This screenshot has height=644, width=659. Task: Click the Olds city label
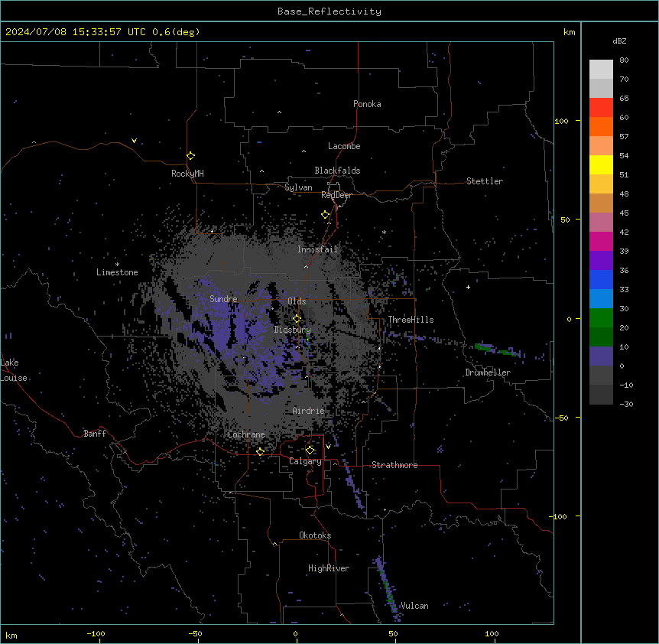click(x=297, y=301)
